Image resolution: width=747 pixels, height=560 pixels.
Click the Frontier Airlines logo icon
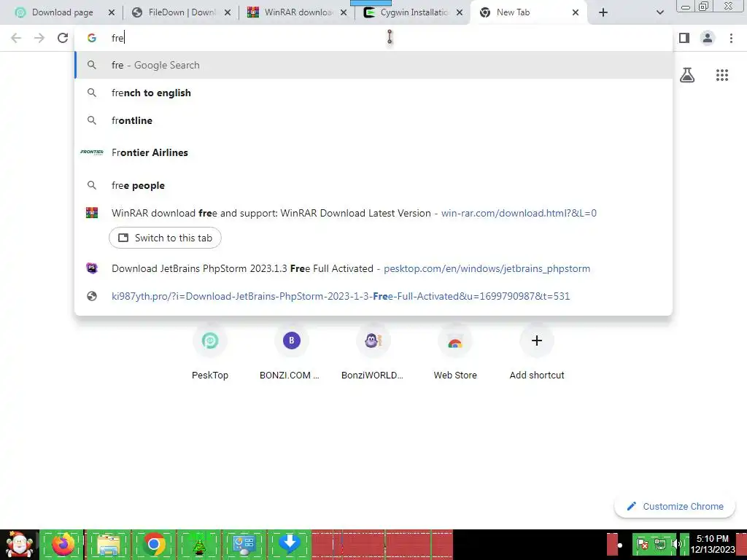[x=92, y=152]
